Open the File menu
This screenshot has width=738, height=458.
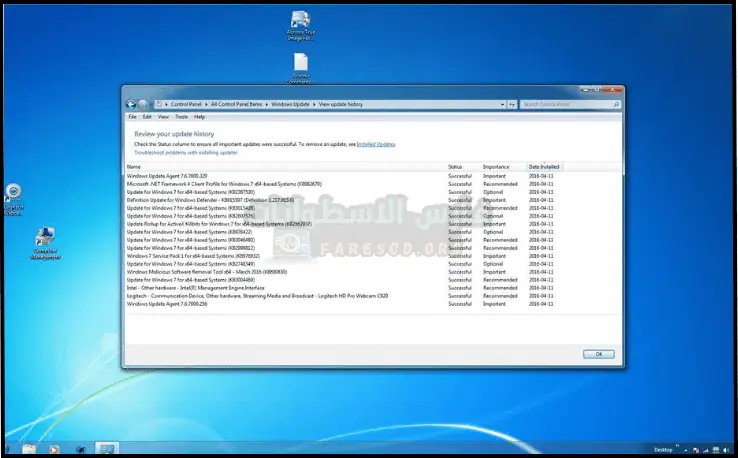(x=132, y=117)
